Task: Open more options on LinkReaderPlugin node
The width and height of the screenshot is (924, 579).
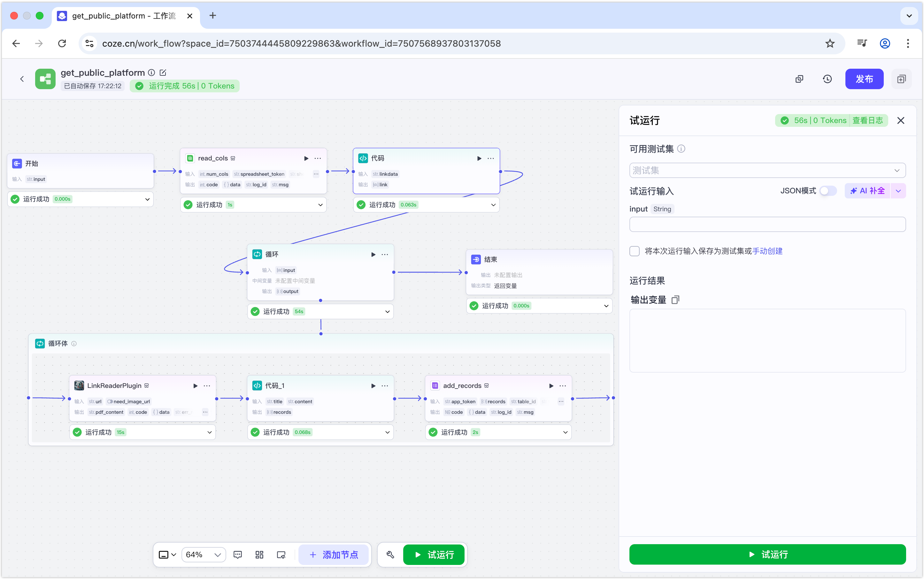Action: click(207, 386)
